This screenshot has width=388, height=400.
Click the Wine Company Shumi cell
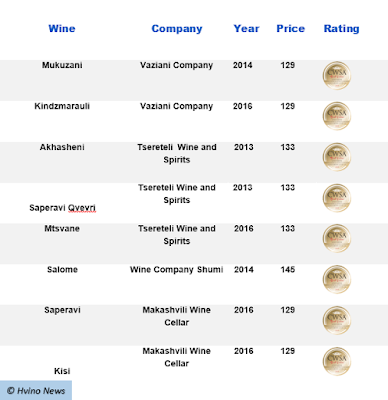tap(176, 270)
